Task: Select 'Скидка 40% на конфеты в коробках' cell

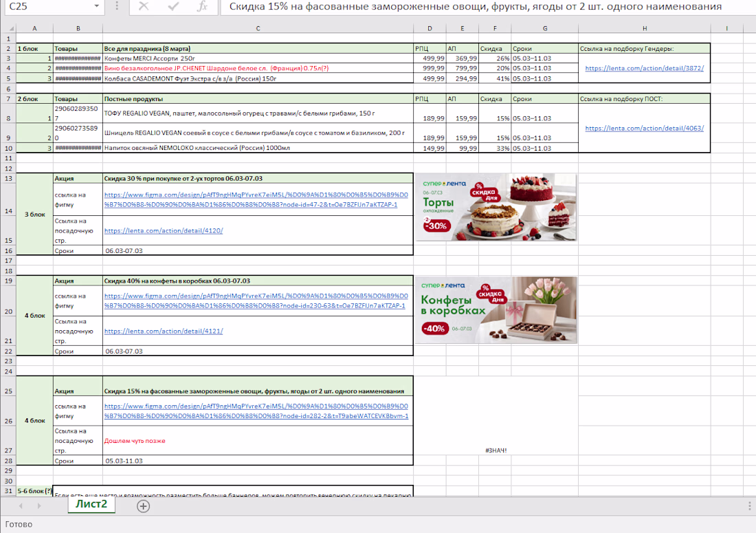Action: [258, 281]
